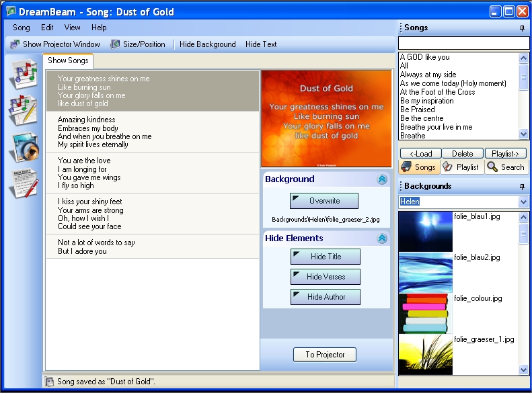Select verse "Amazing kindness"

(x=153, y=132)
